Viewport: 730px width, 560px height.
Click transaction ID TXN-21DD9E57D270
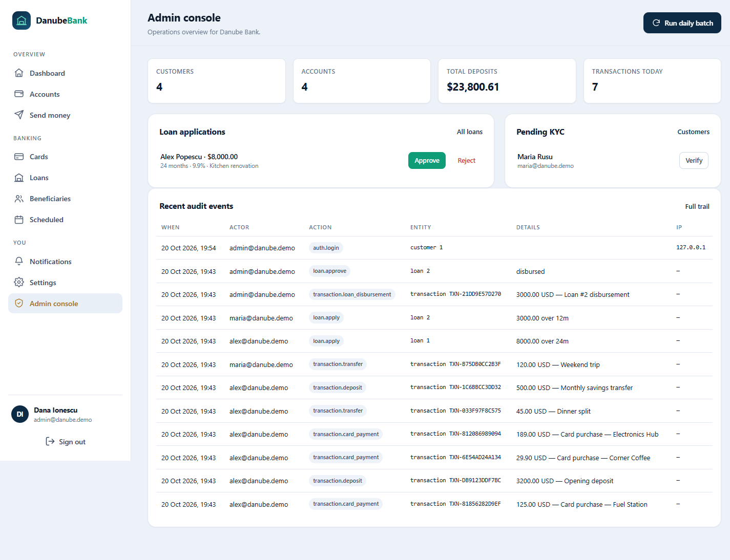coord(475,294)
